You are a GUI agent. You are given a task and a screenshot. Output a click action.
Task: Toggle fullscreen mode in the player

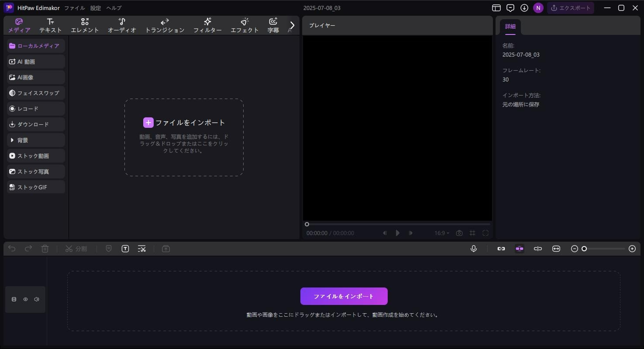point(486,233)
